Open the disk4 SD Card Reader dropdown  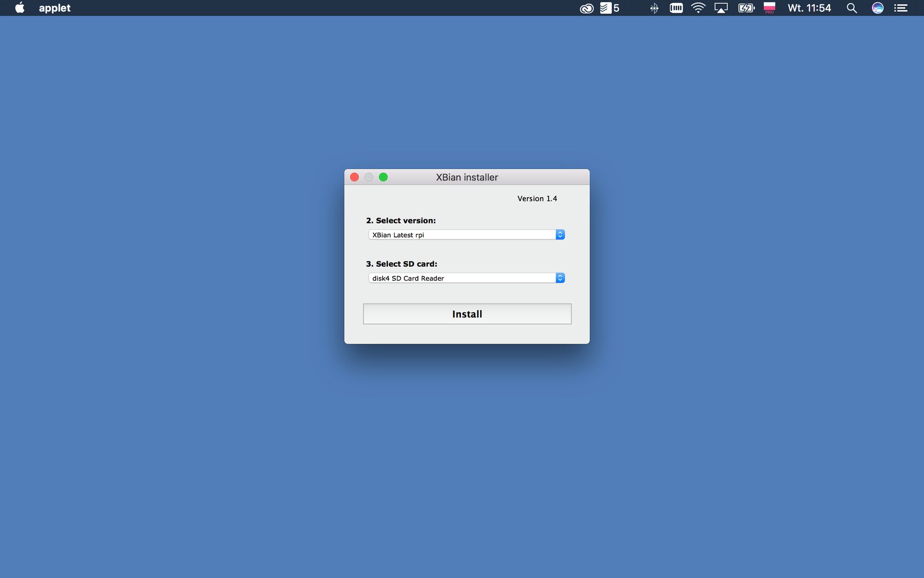pyautogui.click(x=466, y=278)
